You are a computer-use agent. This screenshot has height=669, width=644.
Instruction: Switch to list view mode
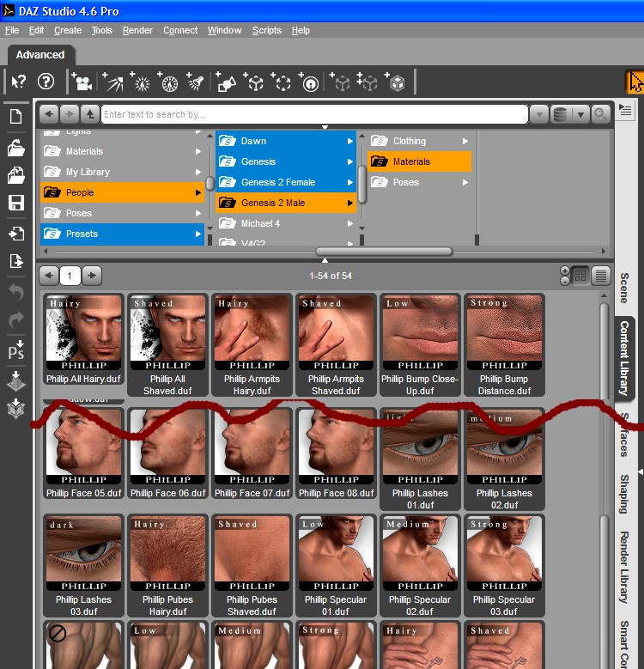[600, 276]
